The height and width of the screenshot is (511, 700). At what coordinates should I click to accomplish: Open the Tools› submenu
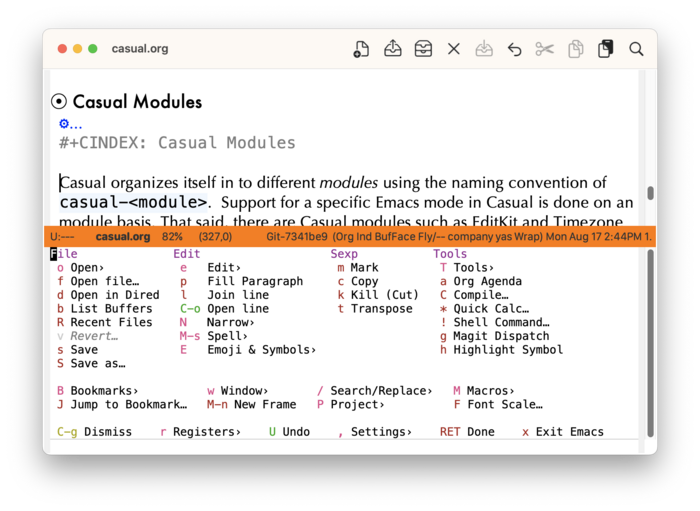pyautogui.click(x=467, y=267)
